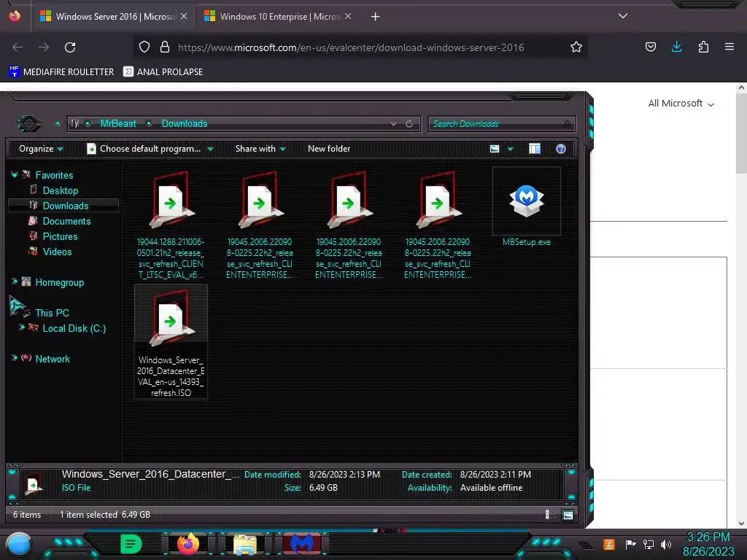The height and width of the screenshot is (560, 747).
Task: Select the MBSetup.exe file
Action: coord(527,208)
